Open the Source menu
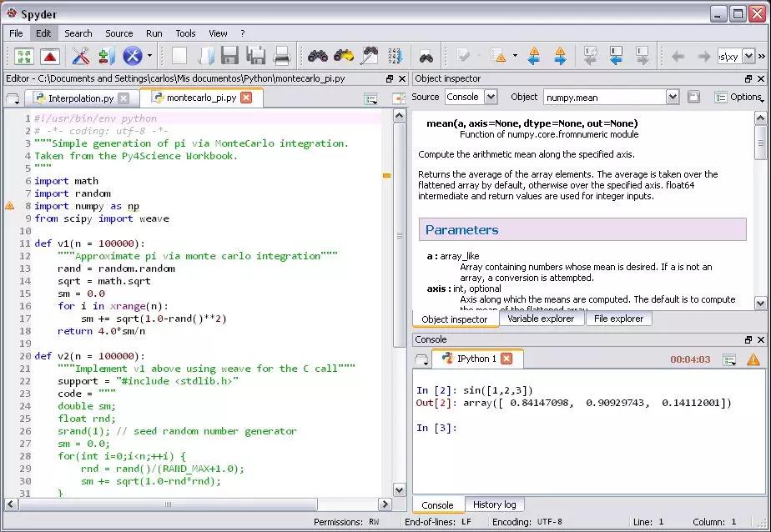 coord(118,33)
